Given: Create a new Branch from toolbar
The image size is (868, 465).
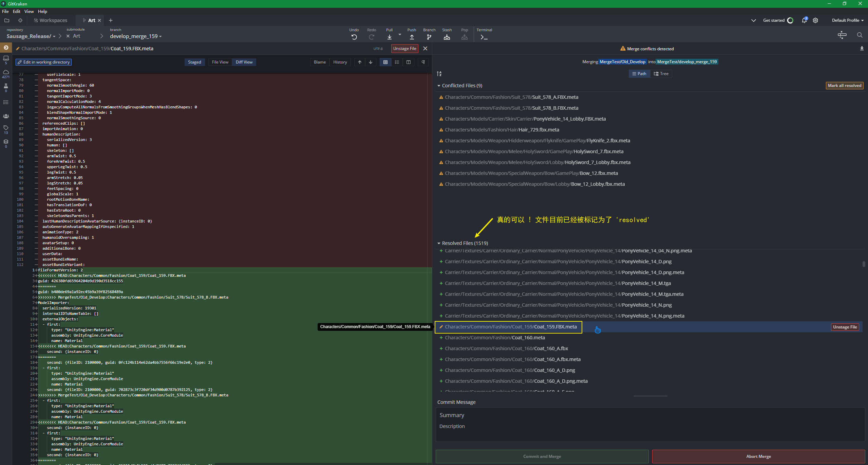Looking at the screenshot, I should click(429, 37).
